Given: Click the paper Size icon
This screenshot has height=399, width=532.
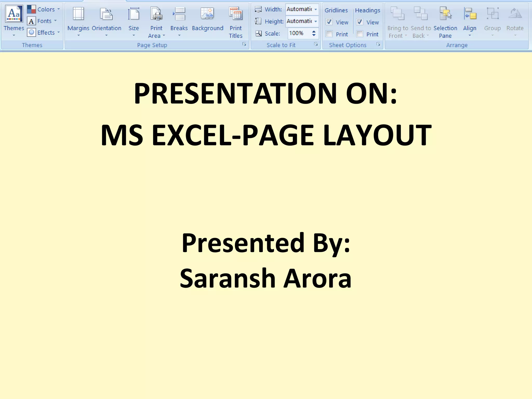Looking at the screenshot, I should 134,14.
